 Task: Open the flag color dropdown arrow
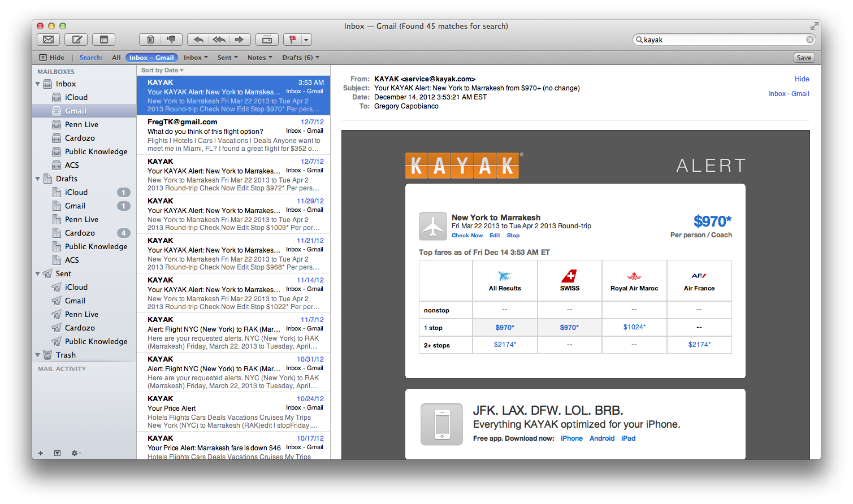pyautogui.click(x=306, y=40)
